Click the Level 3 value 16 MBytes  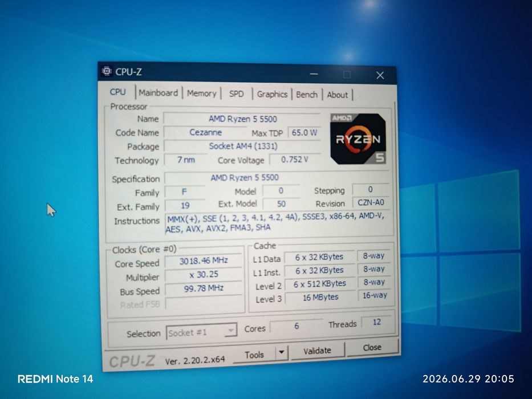320,297
